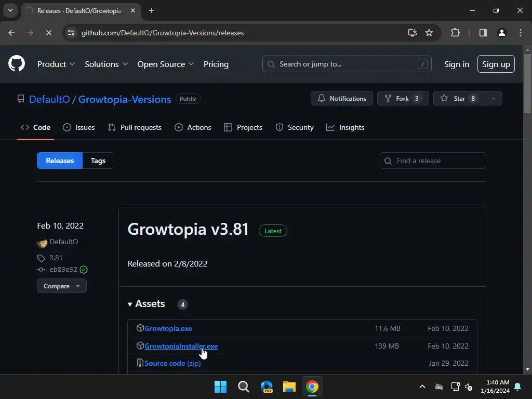Open File Explorer from taskbar
Viewport: 532px width, 399px height.
[289, 387]
